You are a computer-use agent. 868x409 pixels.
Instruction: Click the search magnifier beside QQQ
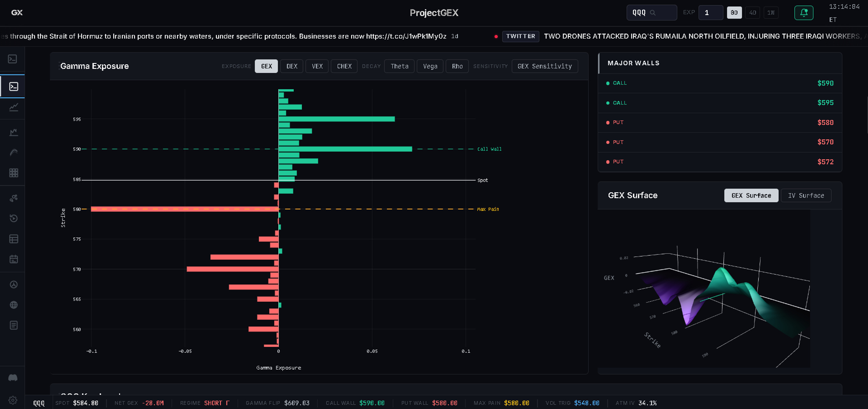[x=653, y=13]
